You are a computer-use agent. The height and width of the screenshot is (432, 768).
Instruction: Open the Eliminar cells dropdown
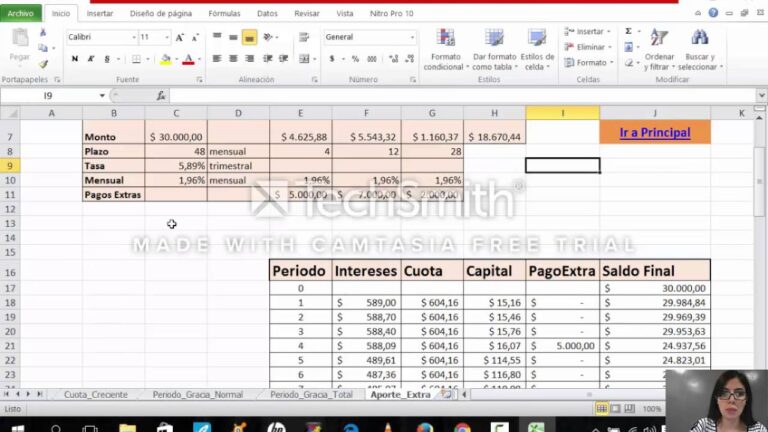(x=588, y=47)
